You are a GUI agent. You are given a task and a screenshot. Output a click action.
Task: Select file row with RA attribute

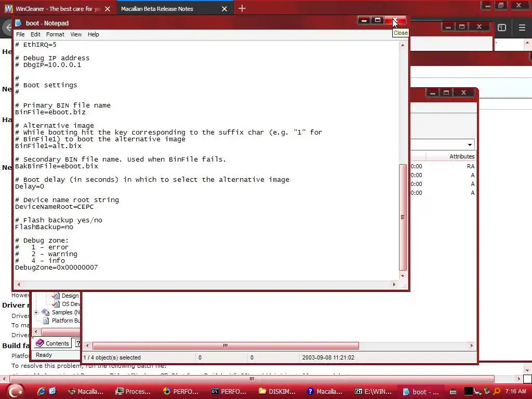coord(443,166)
